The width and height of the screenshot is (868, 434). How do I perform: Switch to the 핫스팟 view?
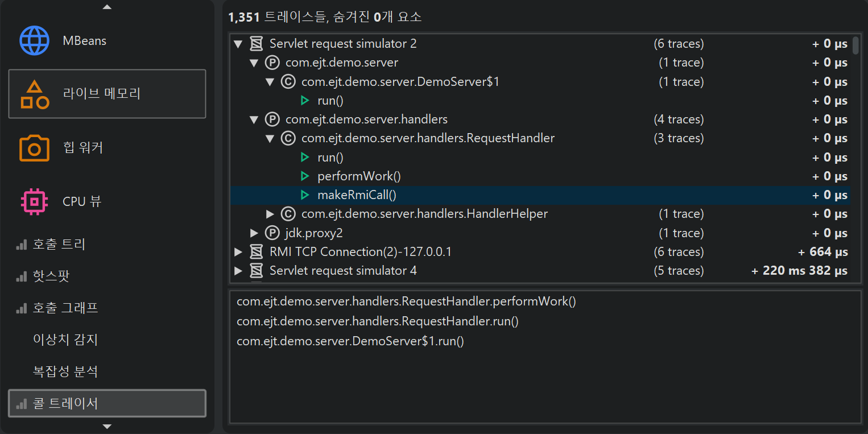pos(51,276)
